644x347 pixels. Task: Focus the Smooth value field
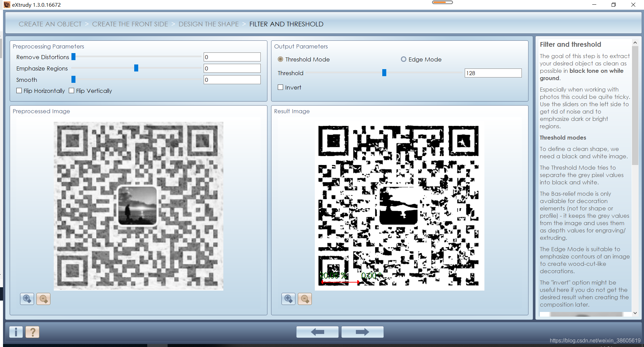232,80
